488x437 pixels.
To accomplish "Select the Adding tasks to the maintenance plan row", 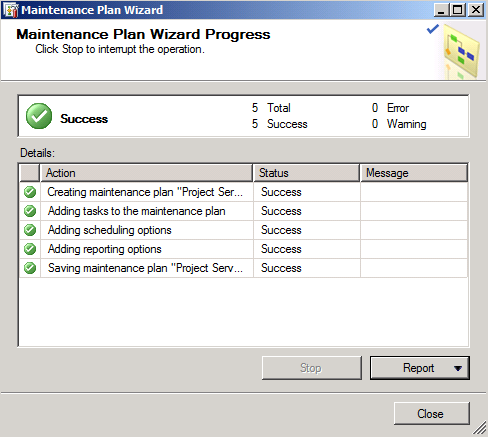I will [243, 211].
